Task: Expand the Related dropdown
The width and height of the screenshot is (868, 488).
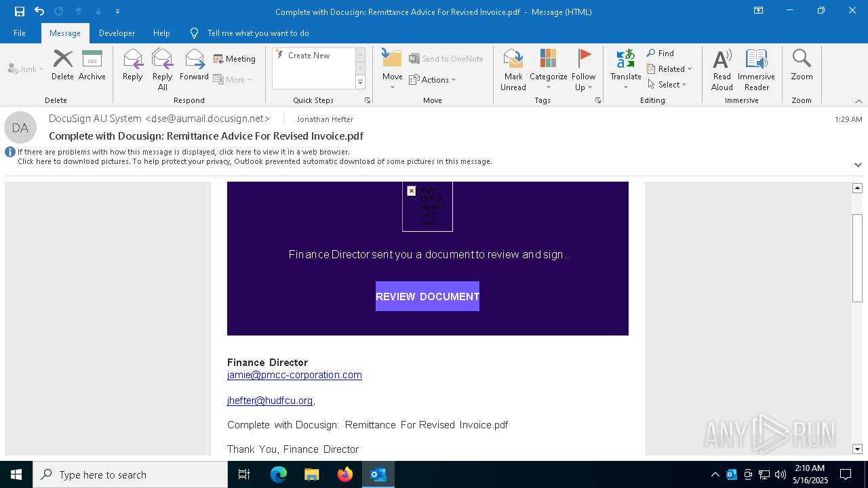Action: (x=669, y=68)
